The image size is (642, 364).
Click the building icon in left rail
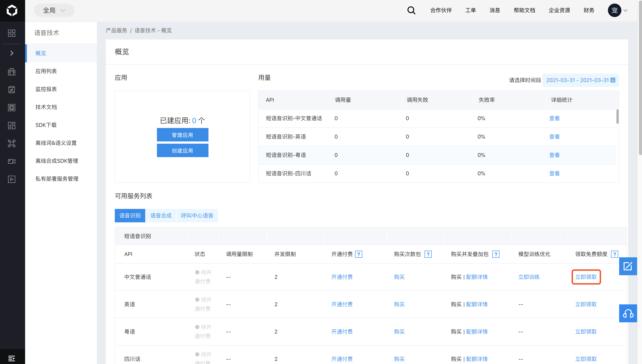12,72
